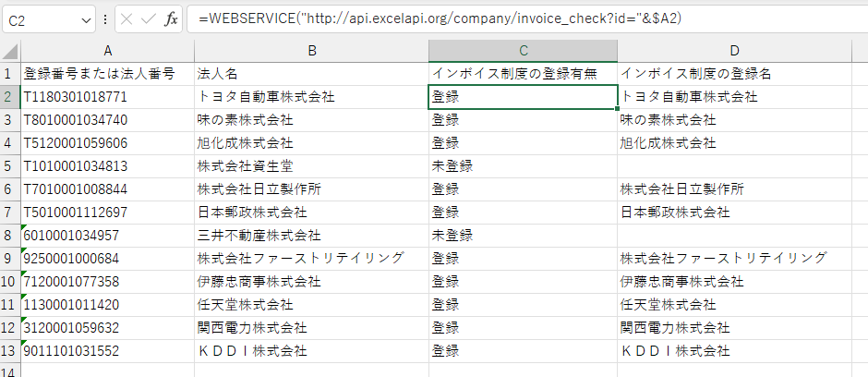Select cell A1 登録番号または法人番号

point(99,73)
